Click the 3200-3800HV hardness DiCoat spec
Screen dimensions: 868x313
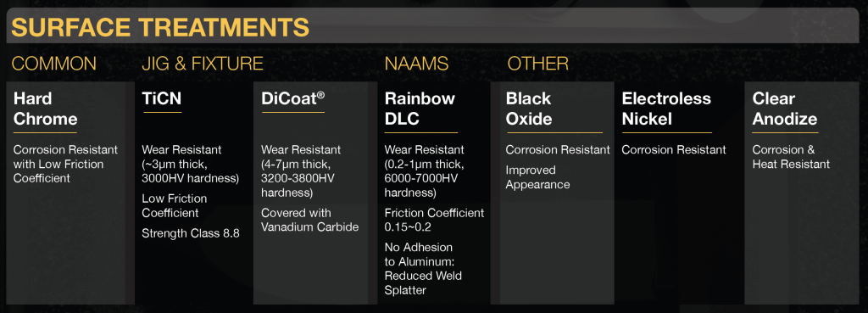tap(298, 186)
